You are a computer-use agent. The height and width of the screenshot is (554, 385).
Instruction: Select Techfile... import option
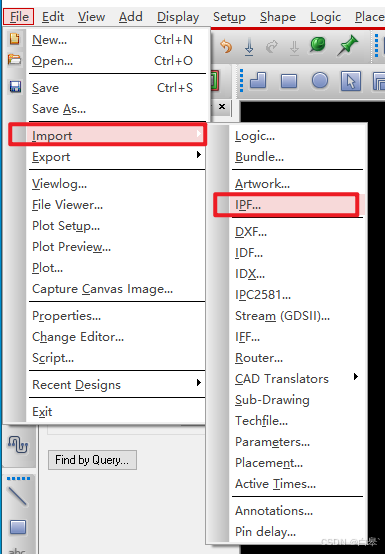point(297,420)
